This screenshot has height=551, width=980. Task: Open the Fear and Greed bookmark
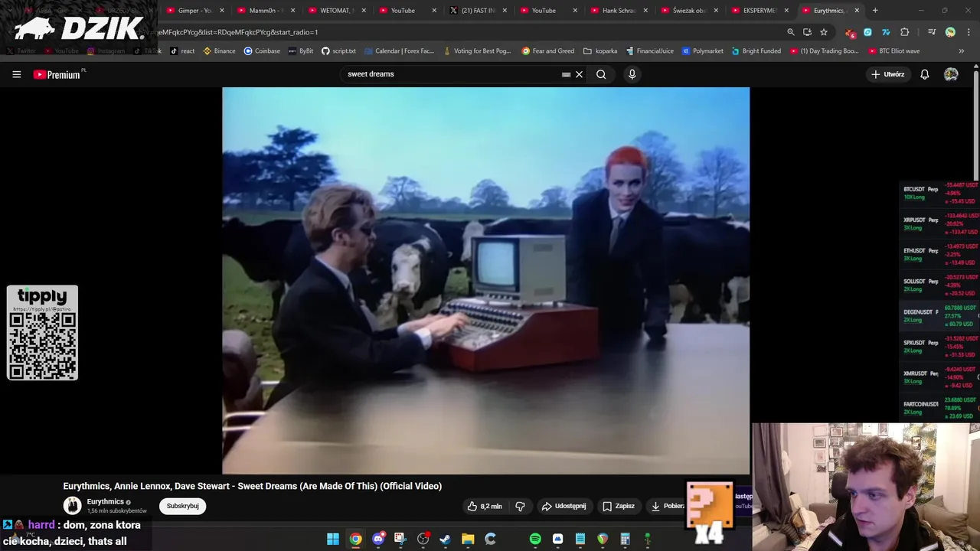(x=547, y=51)
